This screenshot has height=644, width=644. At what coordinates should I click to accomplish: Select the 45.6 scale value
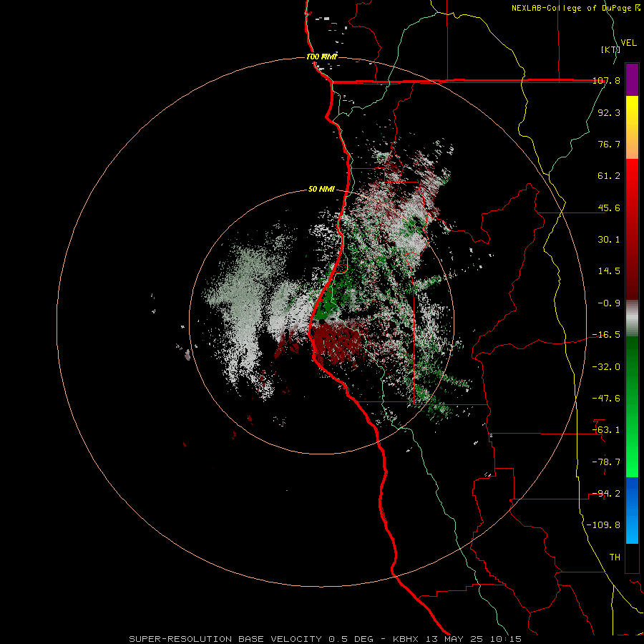coord(609,208)
